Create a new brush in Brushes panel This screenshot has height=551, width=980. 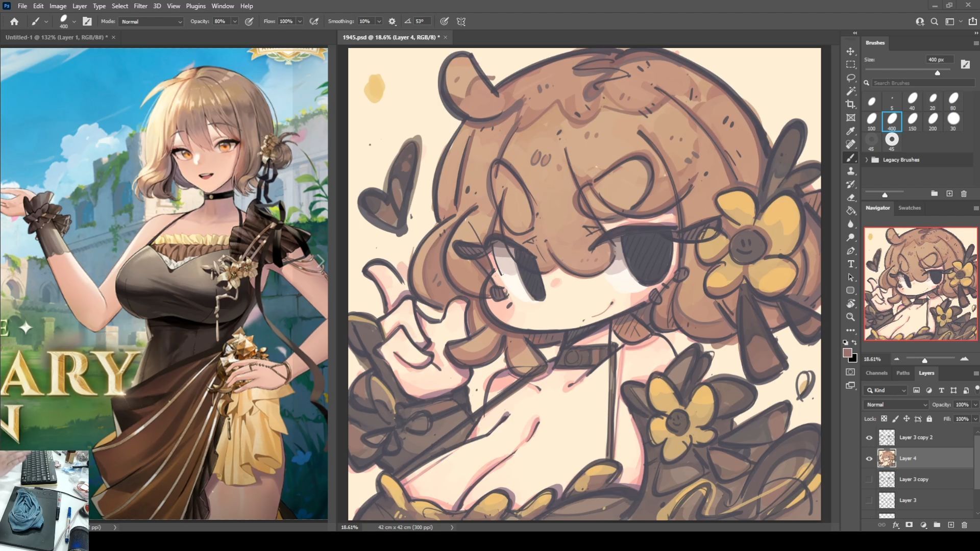(949, 194)
